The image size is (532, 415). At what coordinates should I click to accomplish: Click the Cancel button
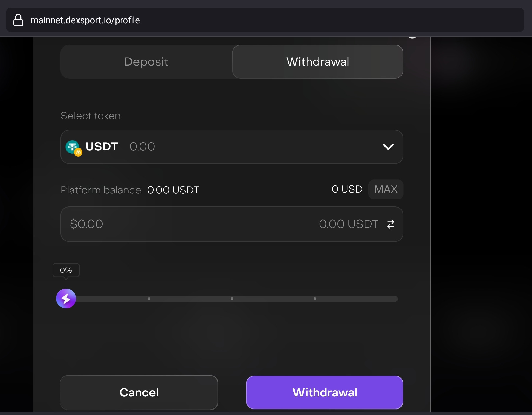[139, 392]
